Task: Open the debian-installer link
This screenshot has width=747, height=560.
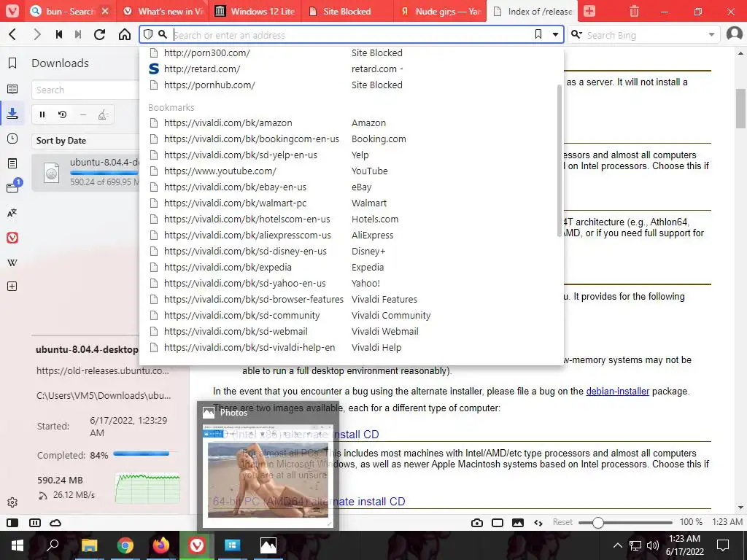Action: pyautogui.click(x=617, y=392)
